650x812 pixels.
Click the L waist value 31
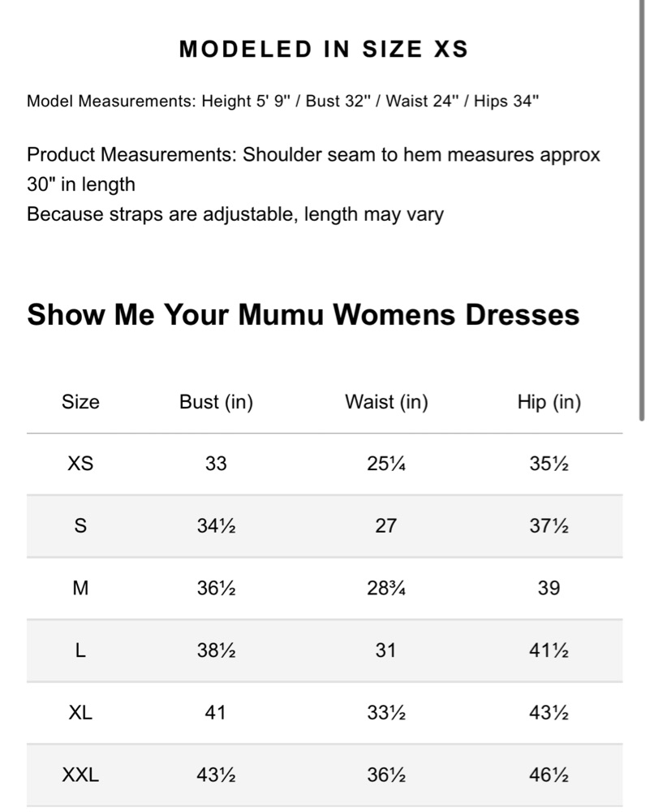(x=385, y=650)
